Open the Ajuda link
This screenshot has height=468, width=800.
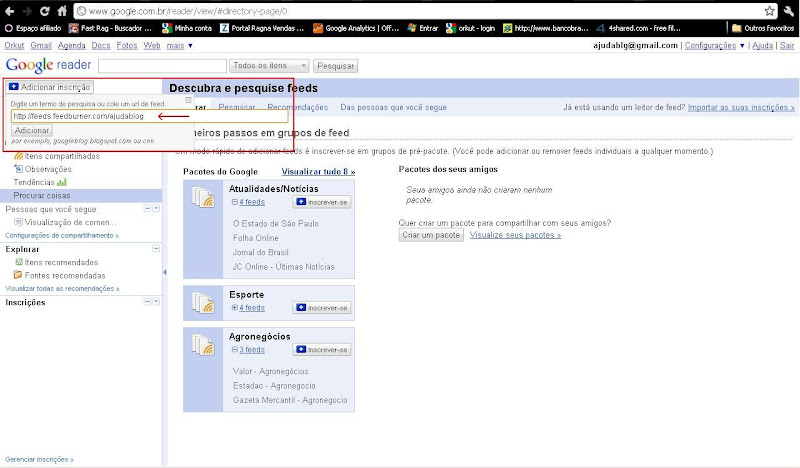(x=762, y=45)
